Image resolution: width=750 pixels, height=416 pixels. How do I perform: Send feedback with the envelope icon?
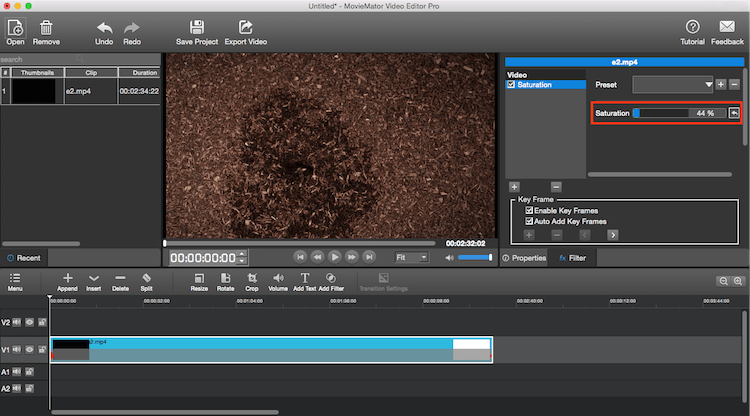(727, 33)
